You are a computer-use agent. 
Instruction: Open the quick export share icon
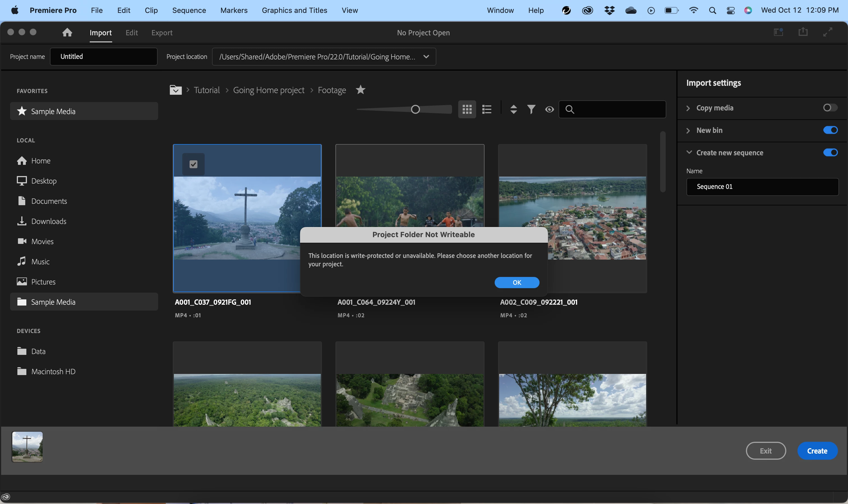click(803, 32)
